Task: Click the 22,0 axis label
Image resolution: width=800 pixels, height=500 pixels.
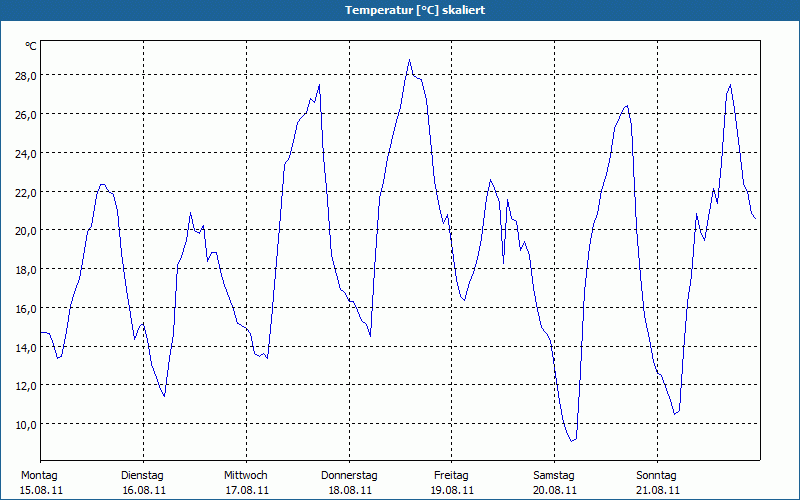Action: [x=25, y=192]
